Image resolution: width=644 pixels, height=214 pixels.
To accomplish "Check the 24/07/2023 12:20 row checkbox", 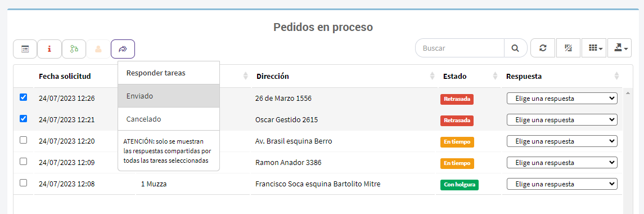I will pos(24,140).
